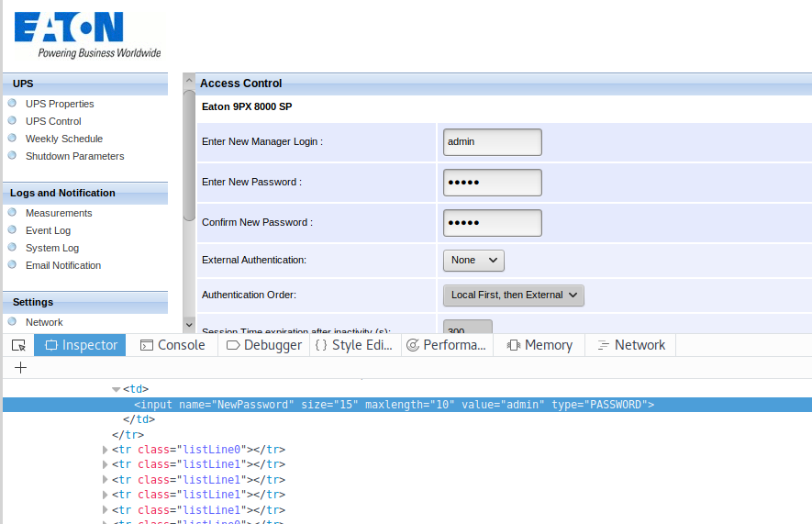This screenshot has height=524, width=812.
Task: Open the Inspector tab
Action: pos(80,345)
